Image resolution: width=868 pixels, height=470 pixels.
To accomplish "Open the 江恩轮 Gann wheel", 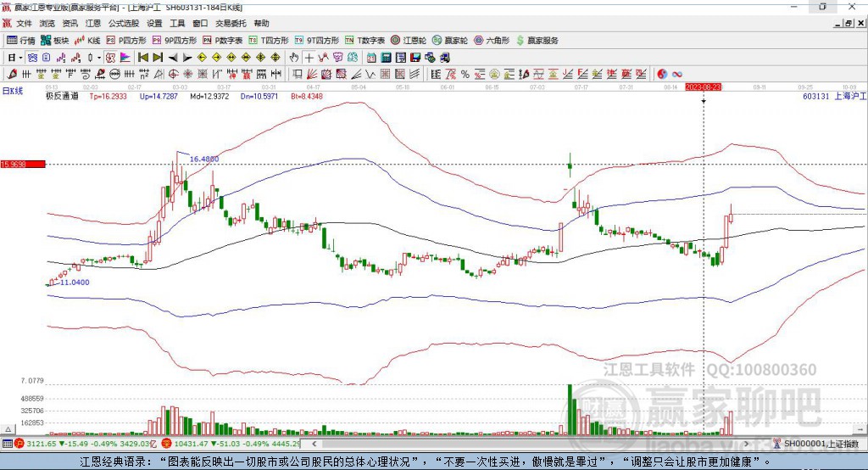I will pyautogui.click(x=409, y=41).
